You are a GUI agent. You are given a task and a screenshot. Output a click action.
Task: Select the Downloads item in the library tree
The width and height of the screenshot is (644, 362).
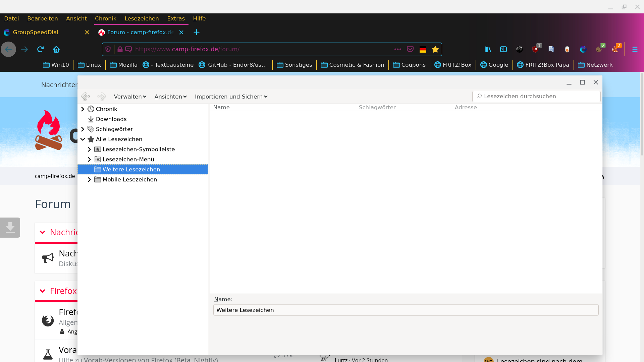pyautogui.click(x=111, y=119)
